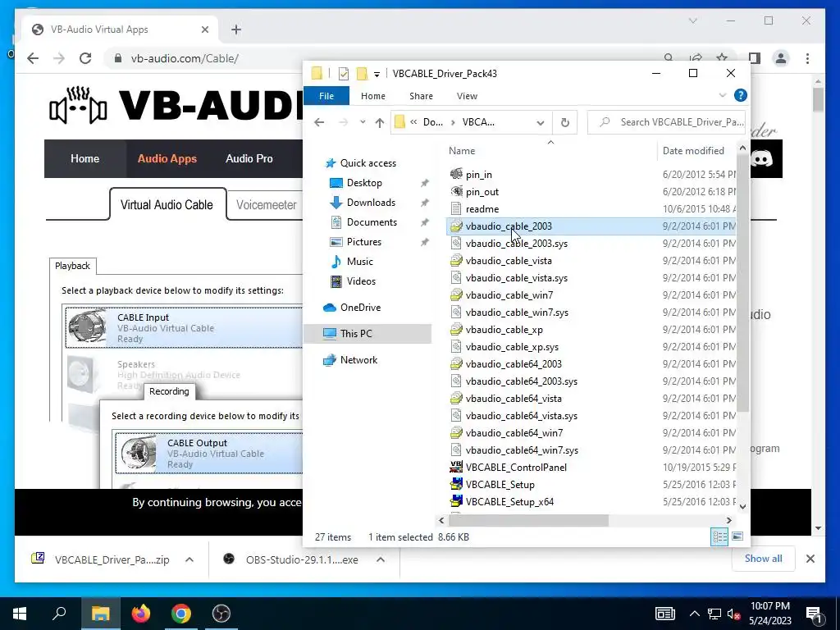Open VBCABLE_Driver_Pack zip download options

click(x=189, y=559)
